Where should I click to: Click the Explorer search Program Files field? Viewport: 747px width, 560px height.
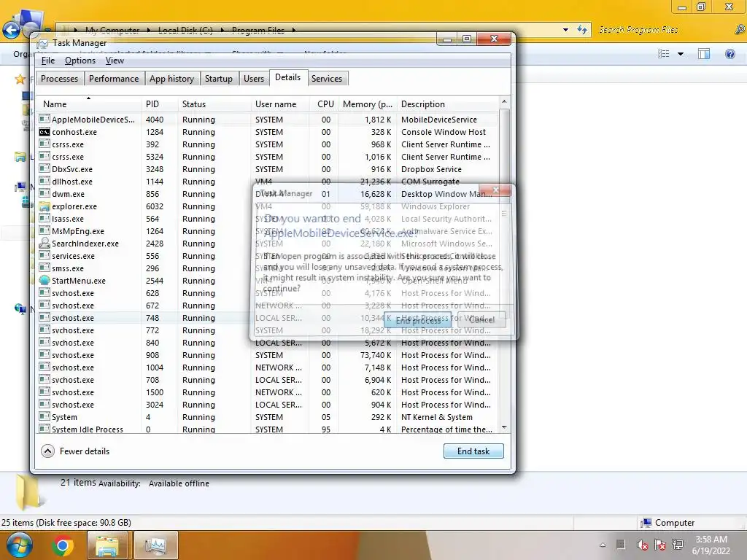tap(665, 29)
